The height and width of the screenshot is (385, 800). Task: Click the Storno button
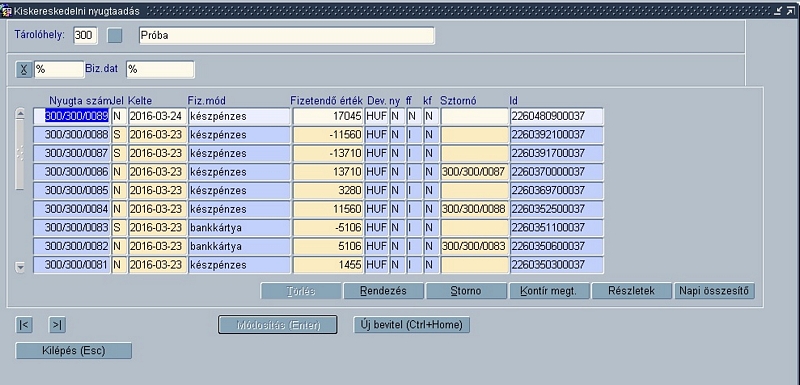pyautogui.click(x=466, y=291)
